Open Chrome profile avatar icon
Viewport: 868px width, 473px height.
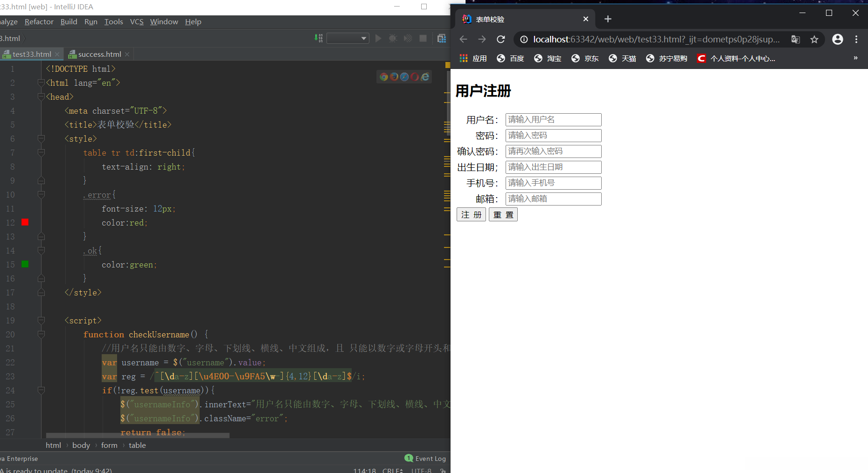(x=837, y=39)
